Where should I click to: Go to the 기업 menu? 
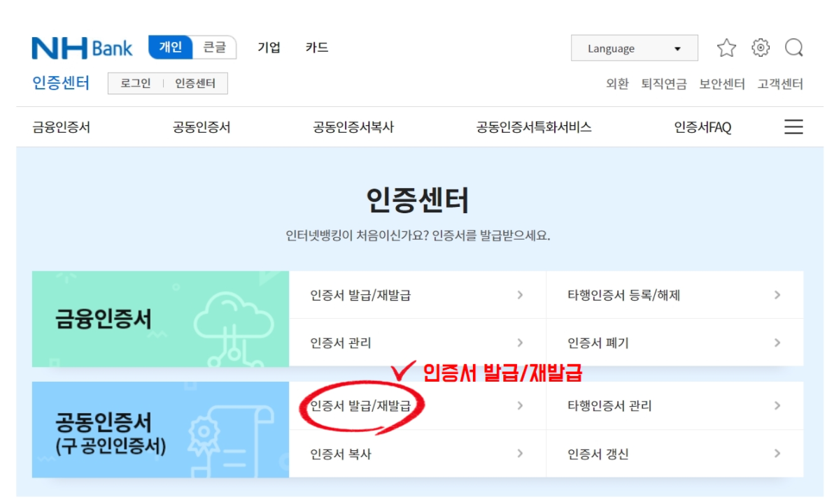(269, 48)
